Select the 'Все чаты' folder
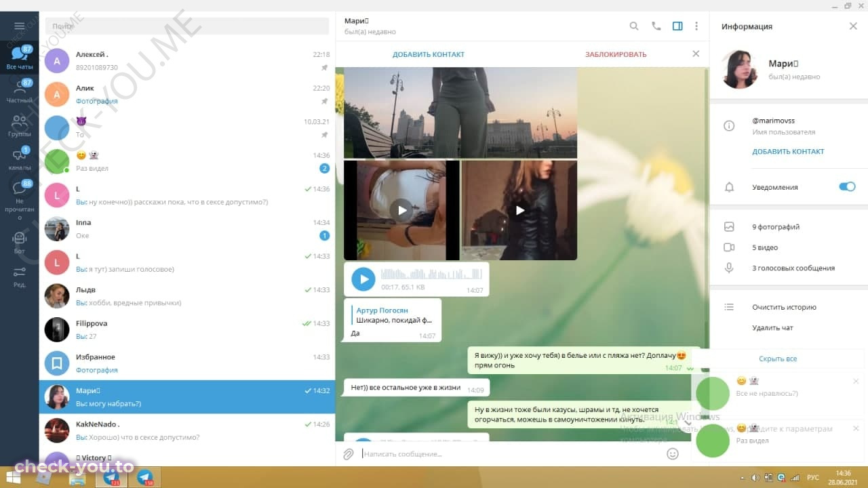The image size is (868, 488). [19, 58]
